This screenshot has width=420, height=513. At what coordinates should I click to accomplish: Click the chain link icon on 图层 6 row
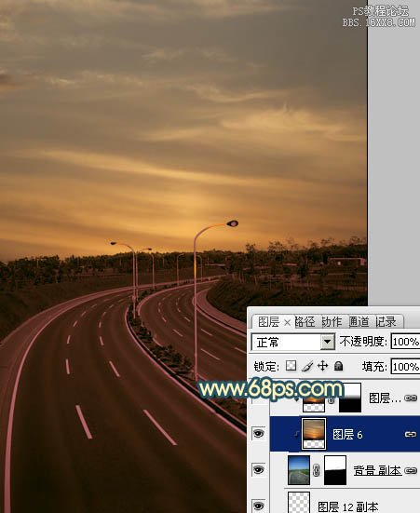[x=411, y=434]
